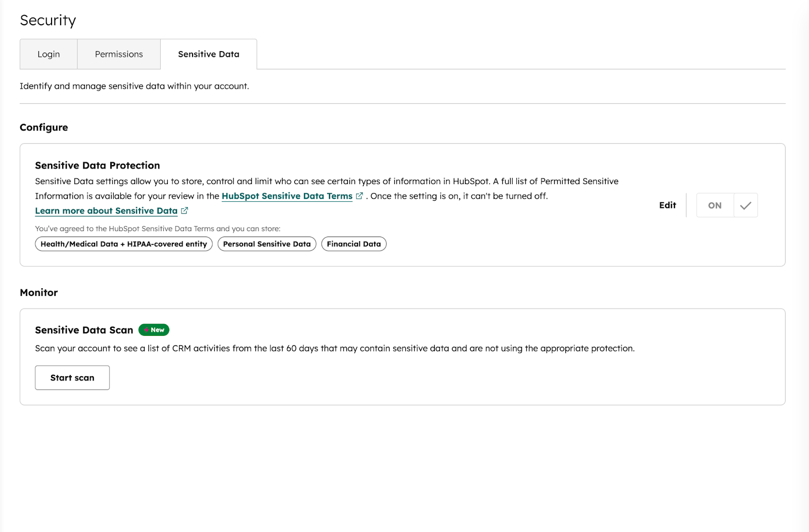
Task: Click the green New badge
Action: point(154,330)
